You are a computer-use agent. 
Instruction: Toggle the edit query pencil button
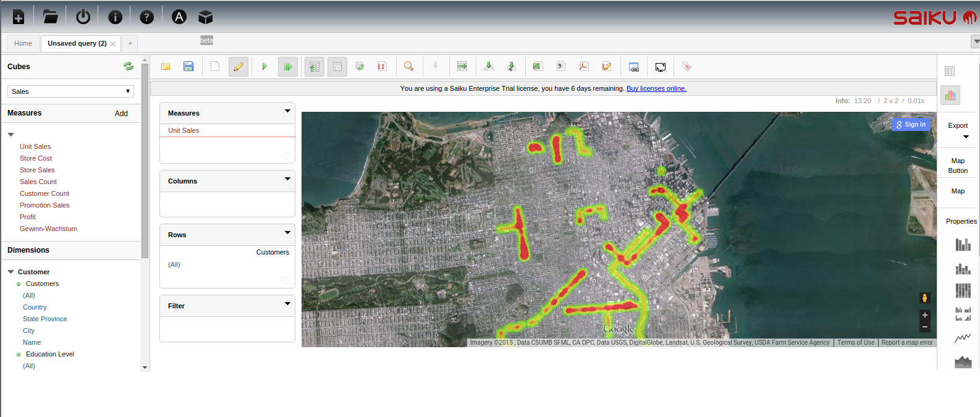[239, 67]
